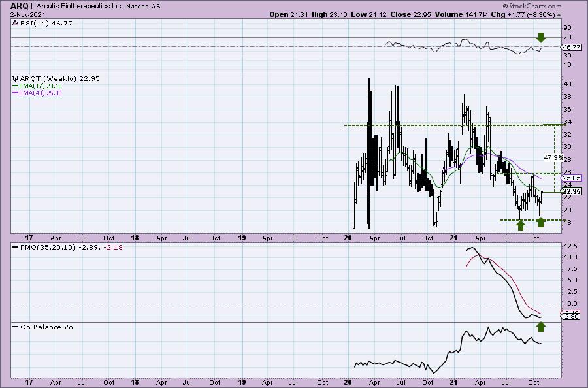This screenshot has height=388, width=588.
Task: Click the Close 22.95 header value
Action: (411, 14)
